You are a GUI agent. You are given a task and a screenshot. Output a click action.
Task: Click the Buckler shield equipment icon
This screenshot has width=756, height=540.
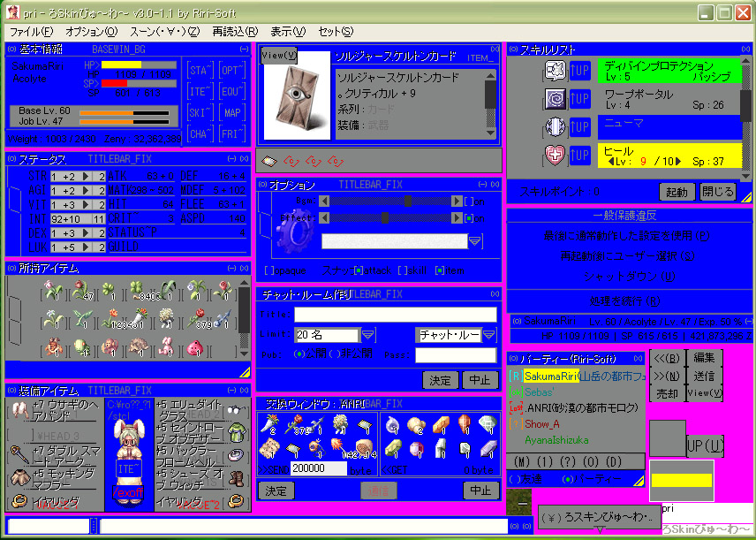[236, 454]
